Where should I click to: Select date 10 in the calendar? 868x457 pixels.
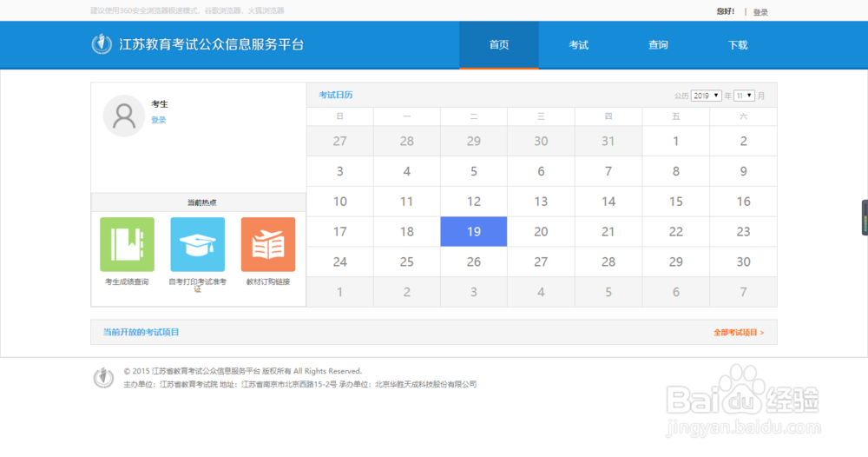click(x=340, y=202)
